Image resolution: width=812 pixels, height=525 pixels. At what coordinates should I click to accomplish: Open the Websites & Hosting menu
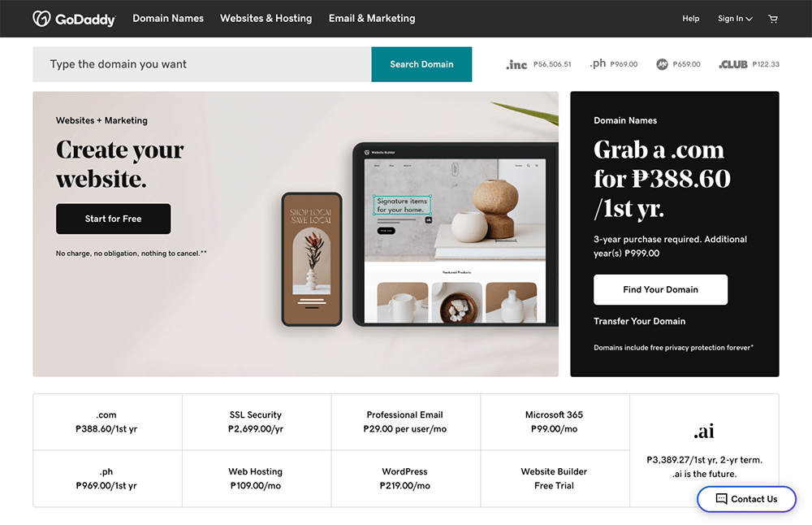(266, 18)
